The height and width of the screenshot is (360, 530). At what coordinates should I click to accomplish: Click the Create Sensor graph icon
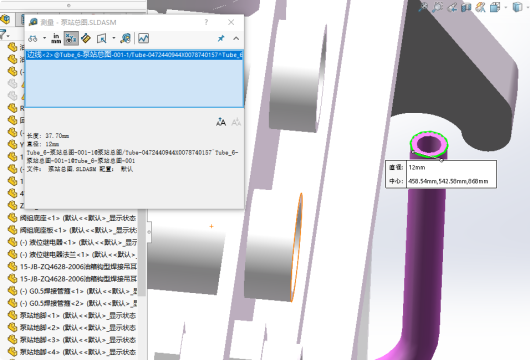point(143,38)
